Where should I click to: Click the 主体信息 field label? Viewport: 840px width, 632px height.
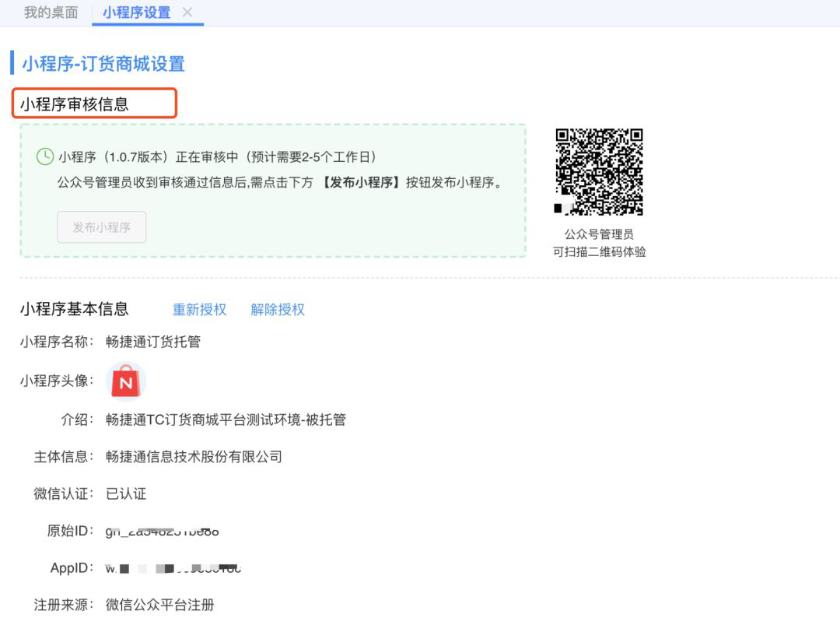(x=63, y=457)
